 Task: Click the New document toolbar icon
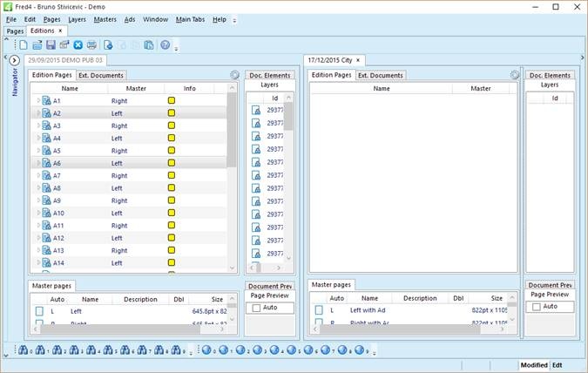pyautogui.click(x=24, y=45)
